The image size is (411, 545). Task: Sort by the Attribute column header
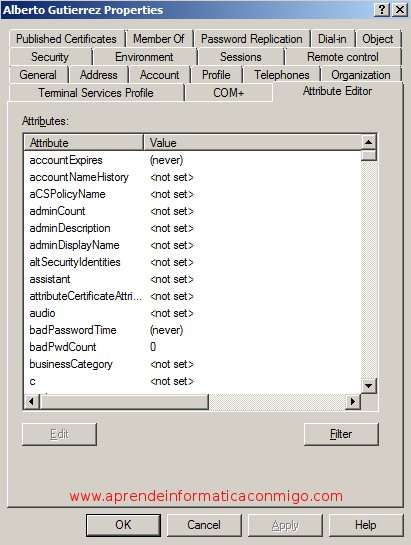pyautogui.click(x=84, y=143)
